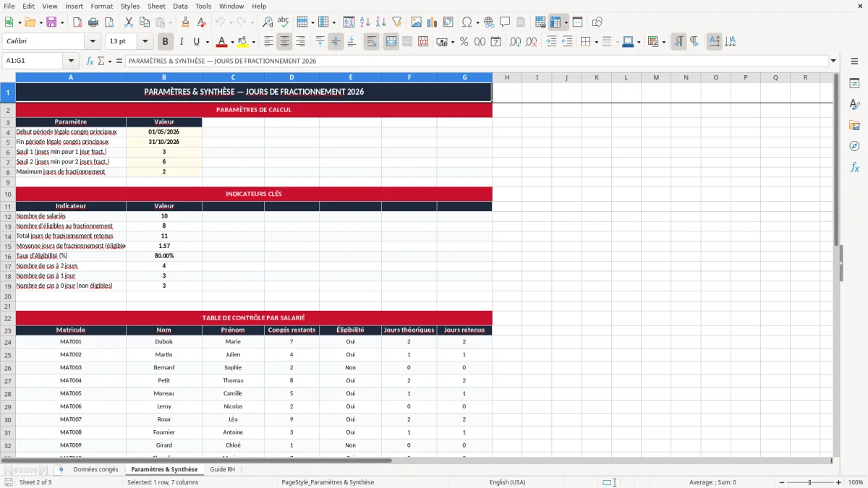The height and width of the screenshot is (488, 868).
Task: Open the Function Wizard
Action: (90, 61)
